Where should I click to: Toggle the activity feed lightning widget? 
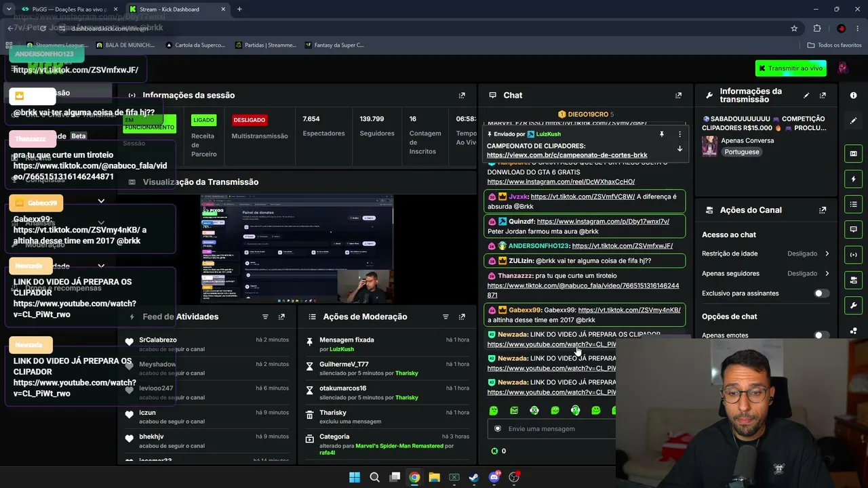coord(853,179)
